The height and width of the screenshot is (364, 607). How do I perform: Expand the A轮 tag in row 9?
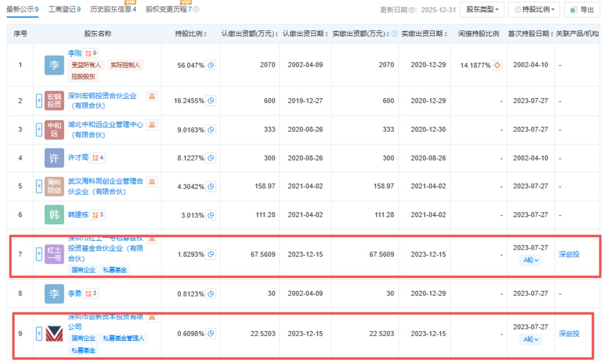click(531, 340)
